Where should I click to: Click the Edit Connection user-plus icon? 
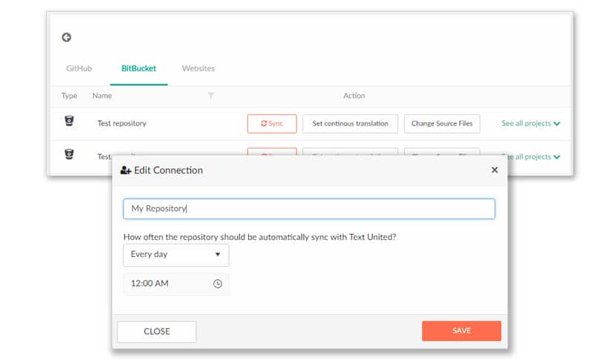126,170
